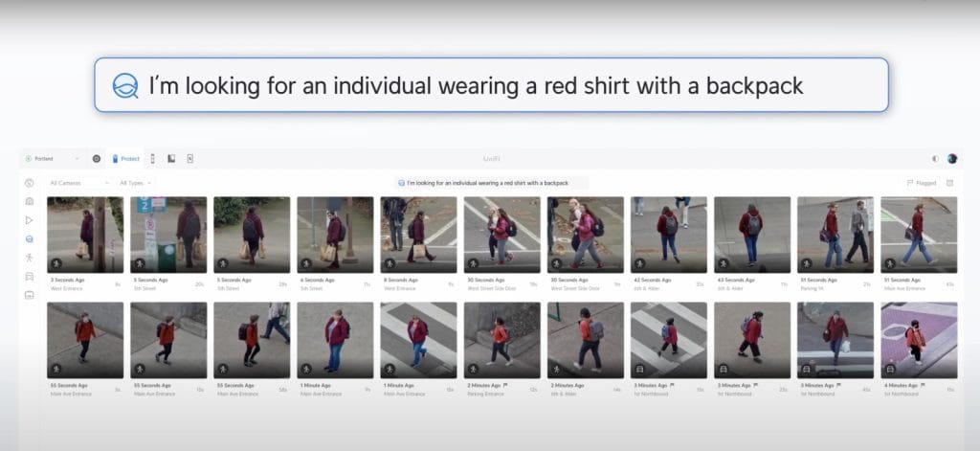Open the 2 Minutes Ago 6th & Alder thumbnail
This screenshot has width=980, height=451.
point(586,340)
